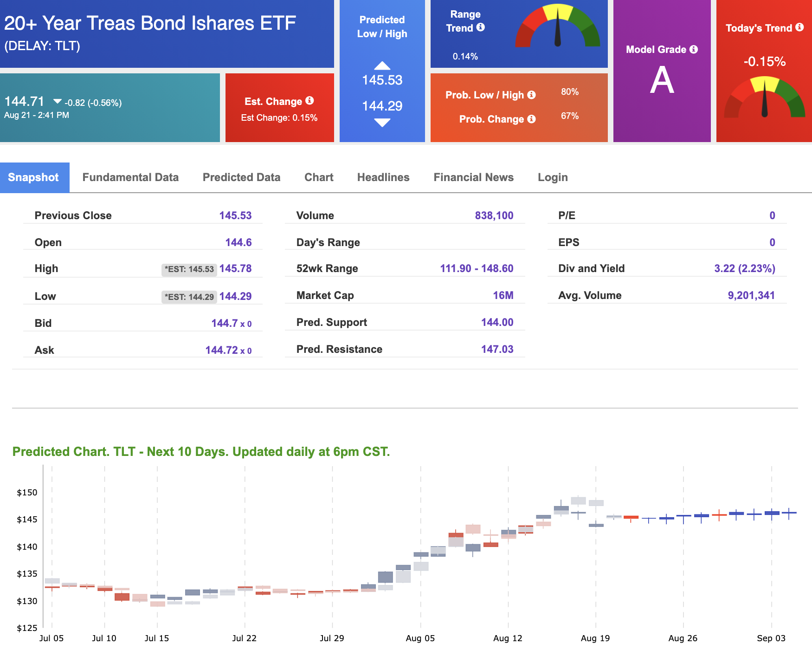Click the $150 price label on chart axis
This screenshot has width=812, height=650.
pos(27,493)
